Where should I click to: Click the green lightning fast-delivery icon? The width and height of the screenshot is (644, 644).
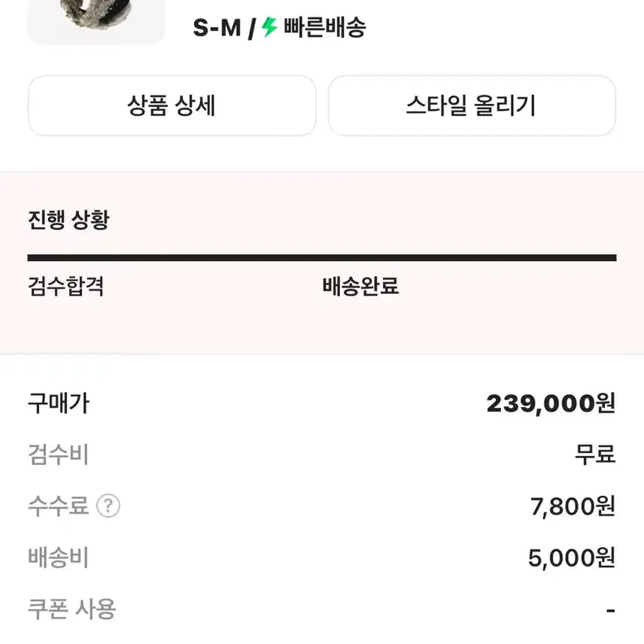pyautogui.click(x=269, y=28)
